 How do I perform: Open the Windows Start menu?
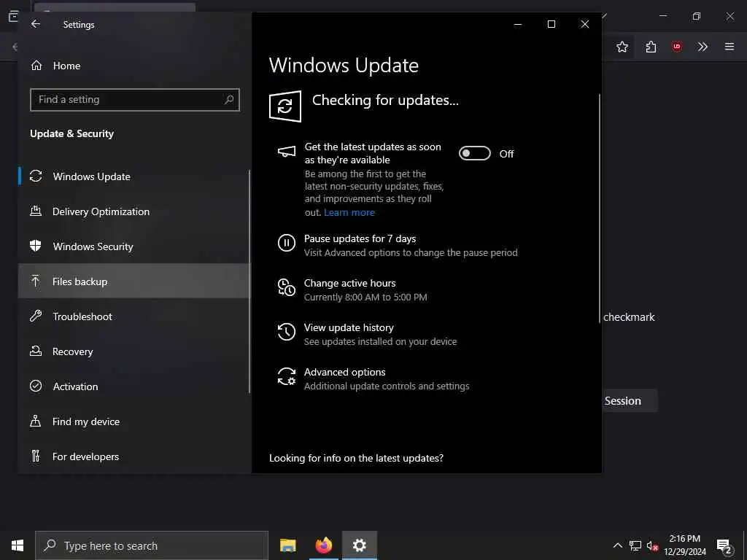pyautogui.click(x=18, y=545)
